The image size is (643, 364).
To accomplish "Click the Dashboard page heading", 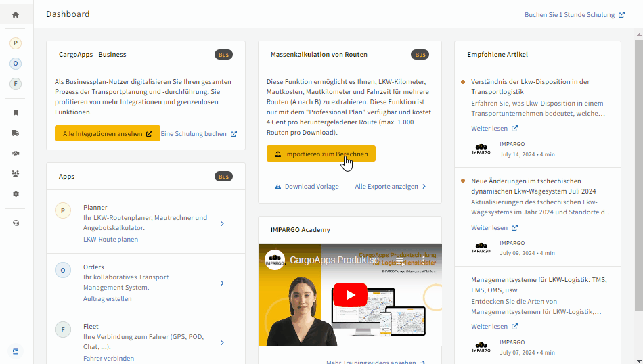I will 68,14.
